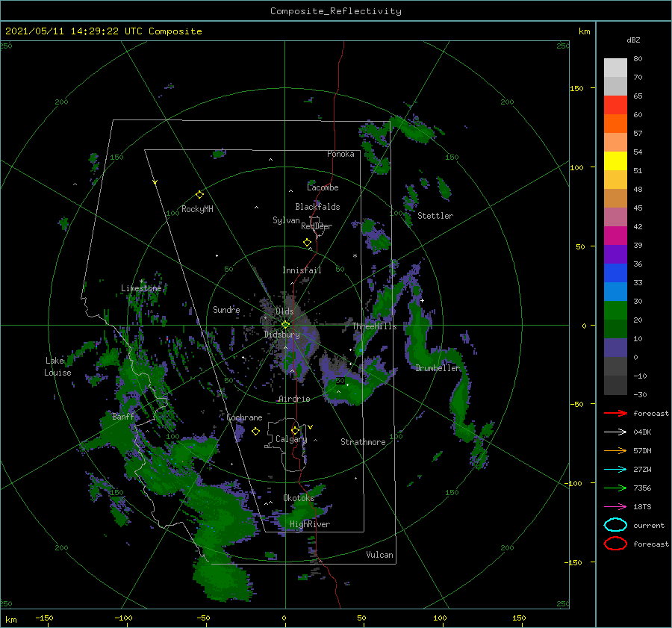Image resolution: width=672 pixels, height=628 pixels.
Task: Select the light gray 70-80 dBZ swatch
Action: pos(615,68)
